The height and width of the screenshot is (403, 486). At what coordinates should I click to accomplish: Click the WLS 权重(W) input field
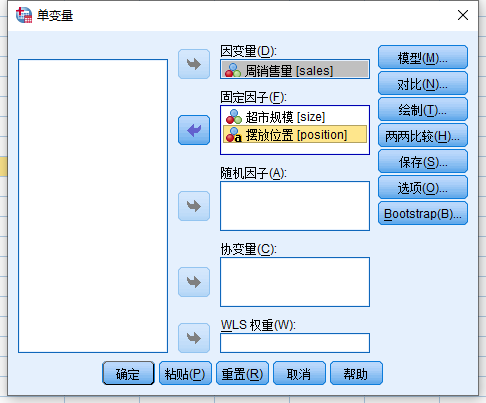click(x=295, y=343)
